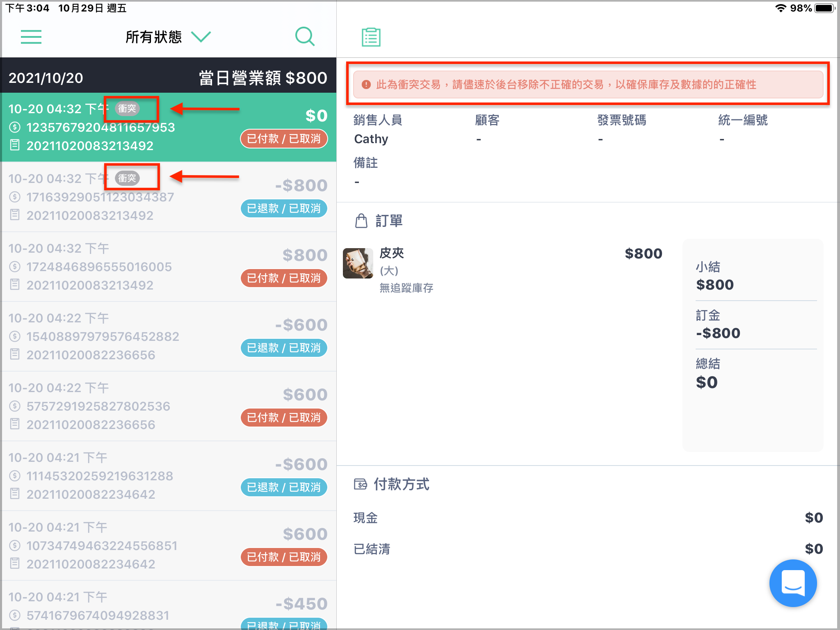Tap the red conflict warning banner

coord(588,84)
